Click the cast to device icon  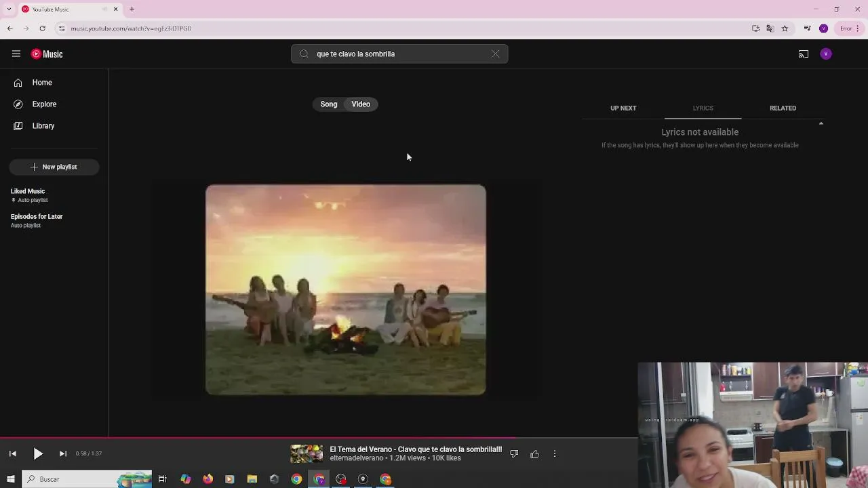(x=804, y=54)
